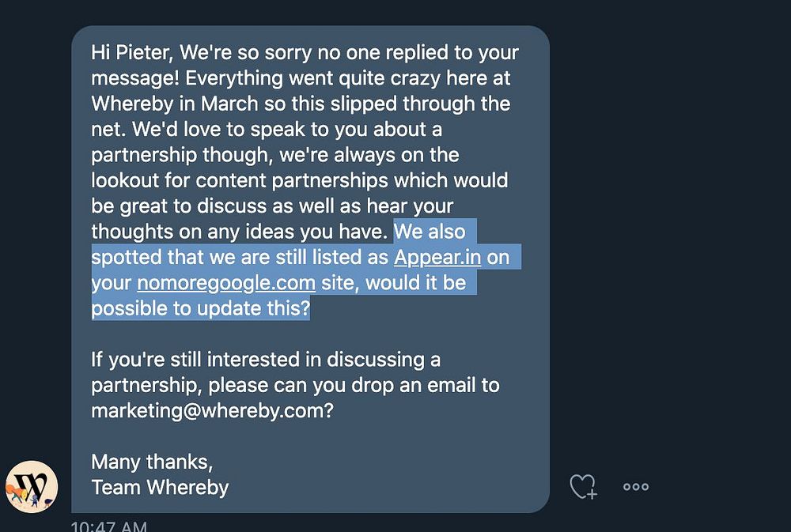791x532 pixels.
Task: Add a heart reaction to the message
Action: pos(583,486)
